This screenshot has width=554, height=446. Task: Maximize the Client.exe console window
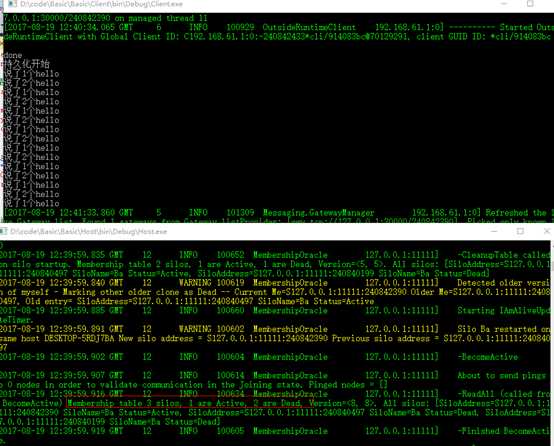530,4
